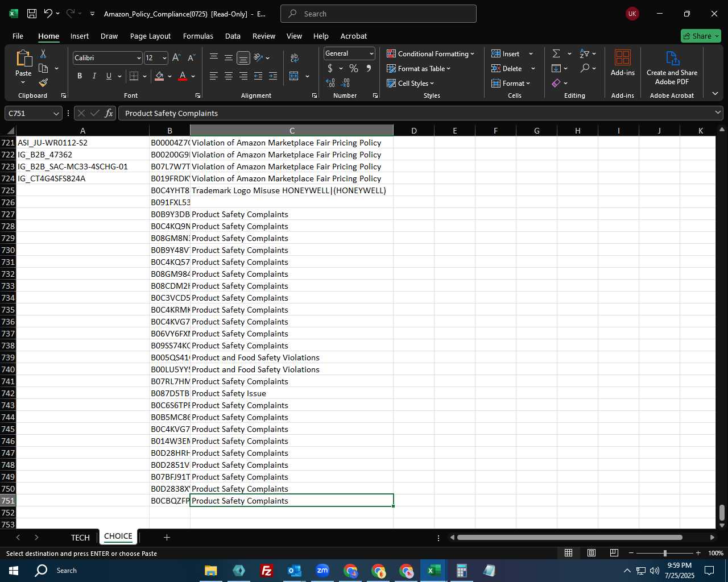728x582 pixels.
Task: Click Increase Decimal icon
Action: coord(330,83)
